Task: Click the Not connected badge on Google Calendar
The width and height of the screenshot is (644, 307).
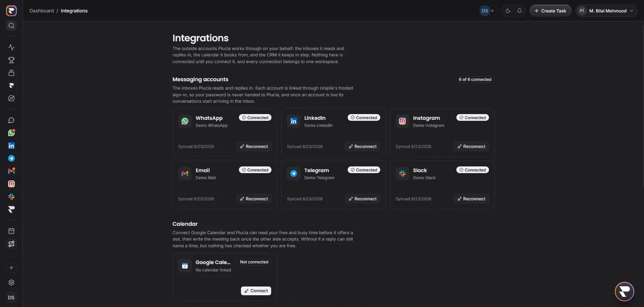Action: pos(254,262)
